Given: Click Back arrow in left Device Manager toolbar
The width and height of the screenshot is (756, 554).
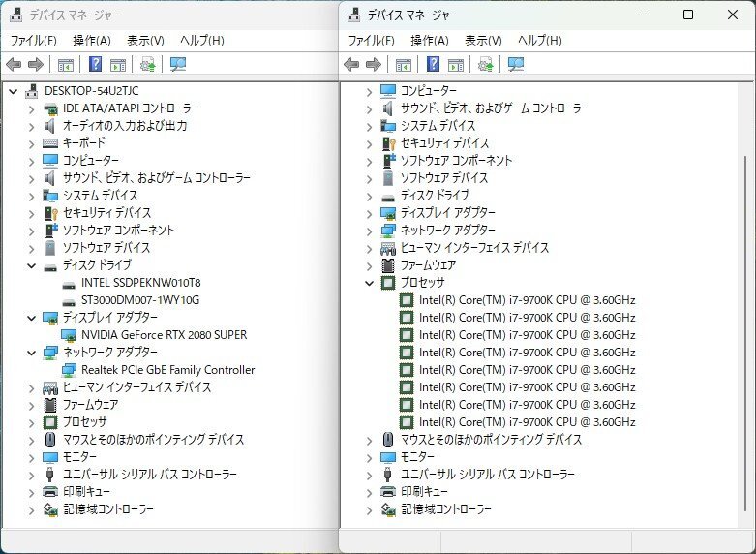Looking at the screenshot, I should tap(14, 64).
